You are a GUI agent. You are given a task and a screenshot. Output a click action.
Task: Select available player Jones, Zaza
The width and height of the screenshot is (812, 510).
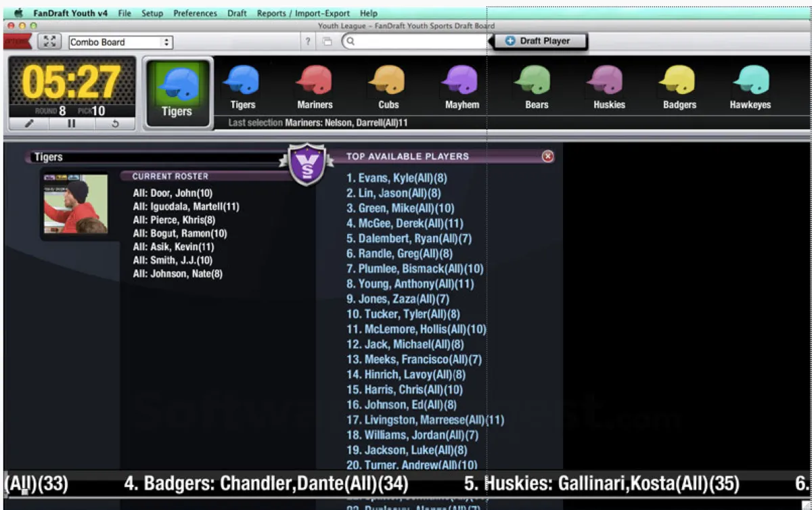click(398, 299)
